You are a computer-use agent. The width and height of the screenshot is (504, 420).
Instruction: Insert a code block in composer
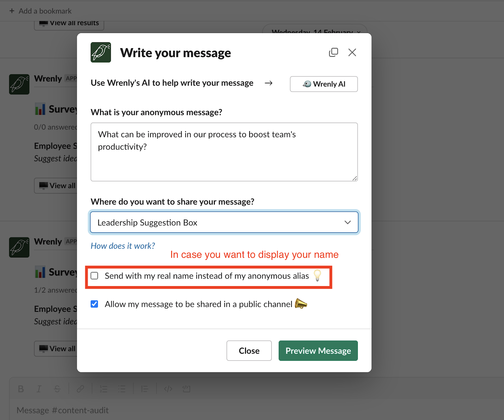tap(186, 389)
